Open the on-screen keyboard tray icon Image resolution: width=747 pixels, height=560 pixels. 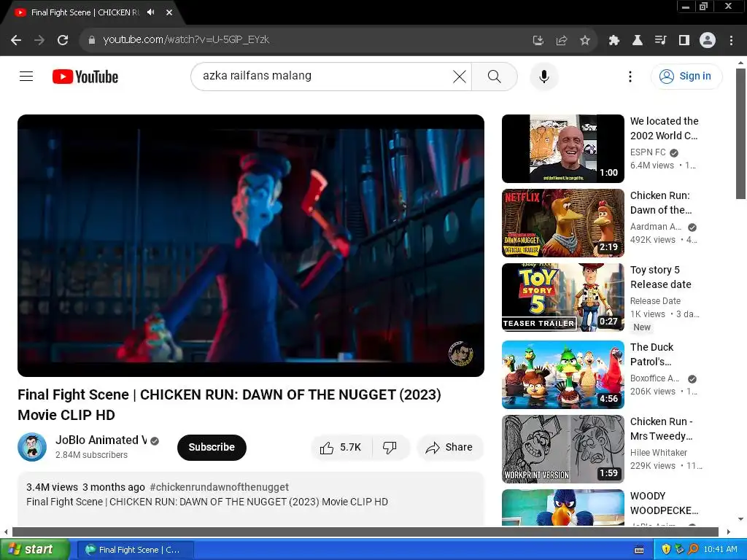pos(639,550)
